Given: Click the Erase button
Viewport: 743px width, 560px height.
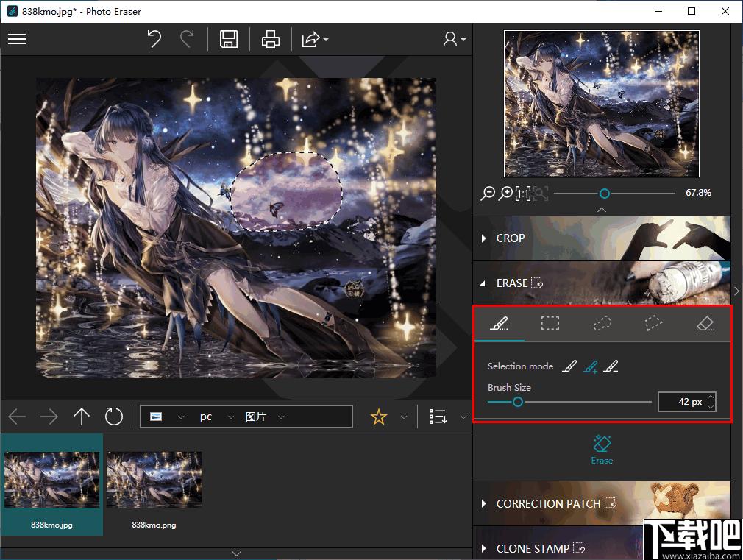Looking at the screenshot, I should [602, 450].
